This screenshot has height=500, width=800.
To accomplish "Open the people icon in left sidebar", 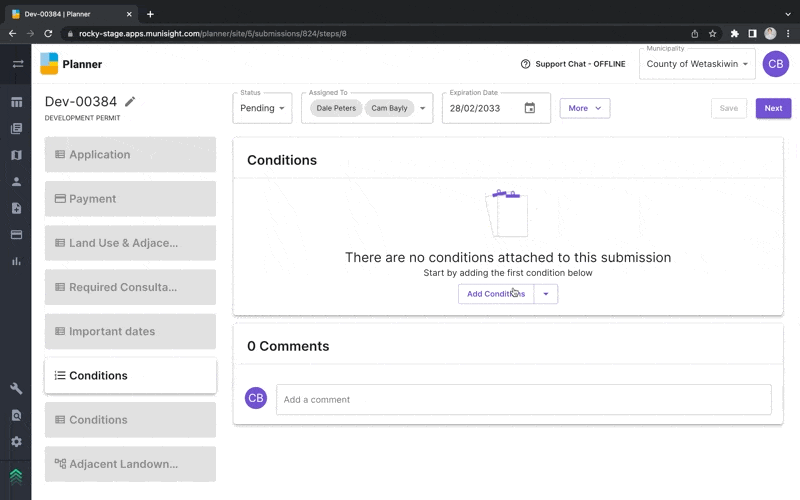I will pyautogui.click(x=16, y=182).
